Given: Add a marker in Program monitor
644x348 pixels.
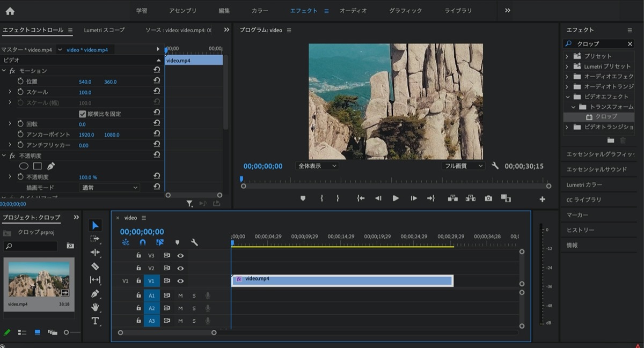Looking at the screenshot, I should pyautogui.click(x=303, y=198).
